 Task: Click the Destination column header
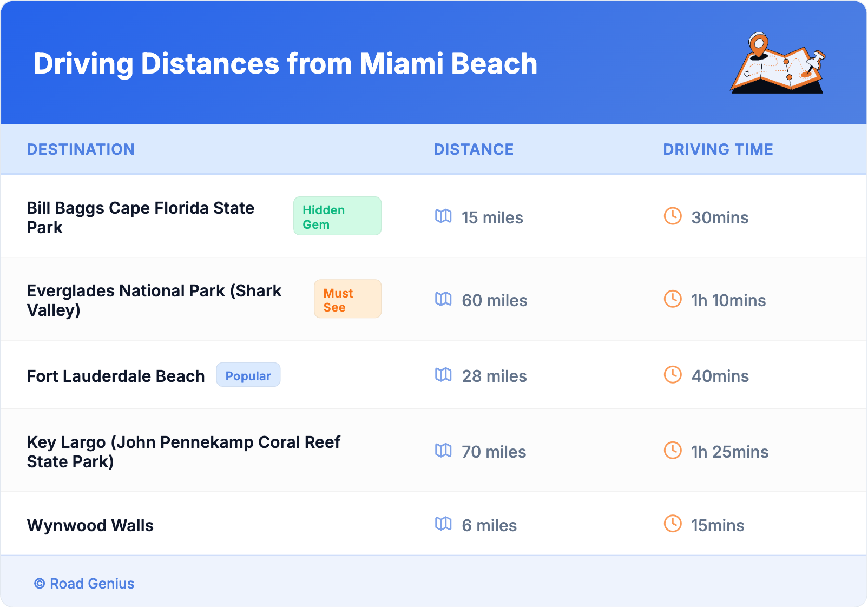81,149
